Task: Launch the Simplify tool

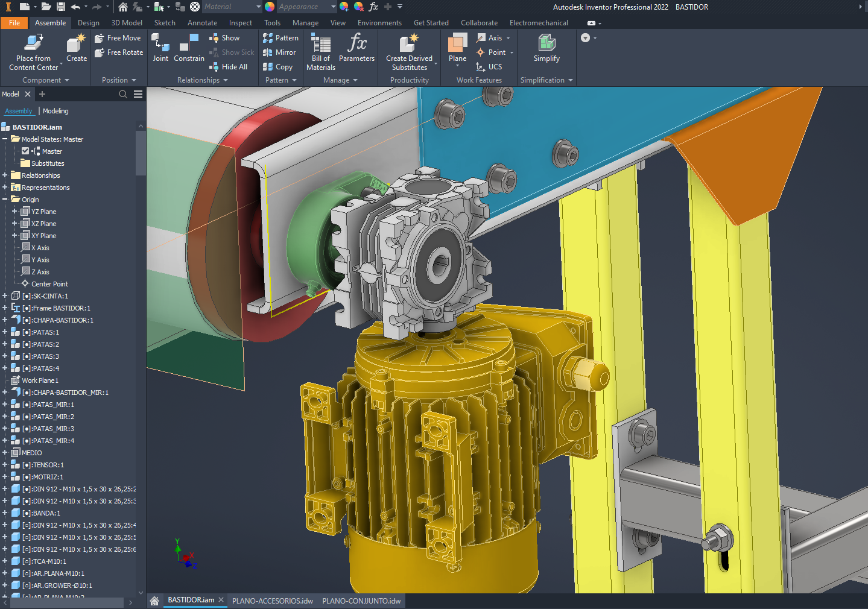Action: 546,48
